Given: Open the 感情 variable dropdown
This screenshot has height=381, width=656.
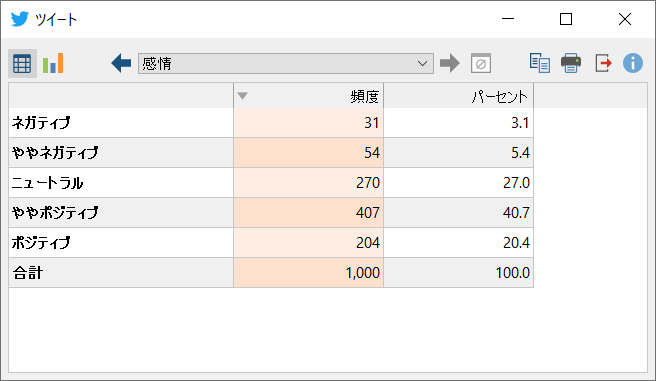Looking at the screenshot, I should (286, 64).
